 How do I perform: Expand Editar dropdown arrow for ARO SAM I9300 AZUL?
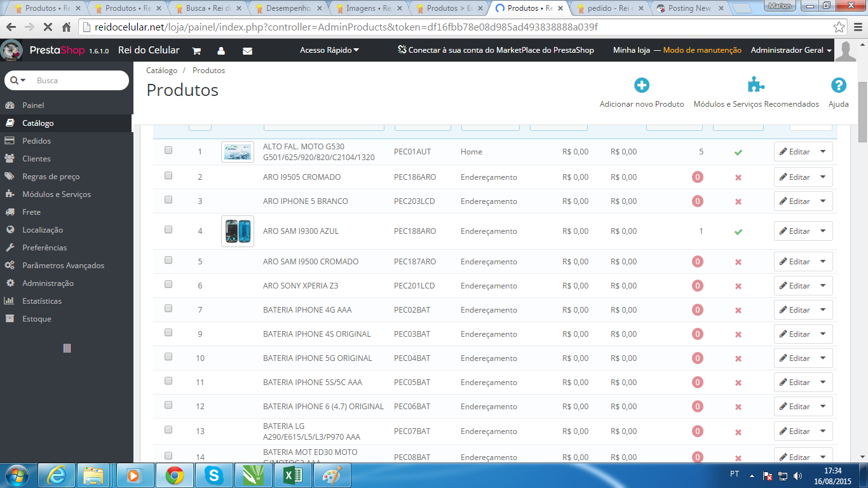pos(824,231)
